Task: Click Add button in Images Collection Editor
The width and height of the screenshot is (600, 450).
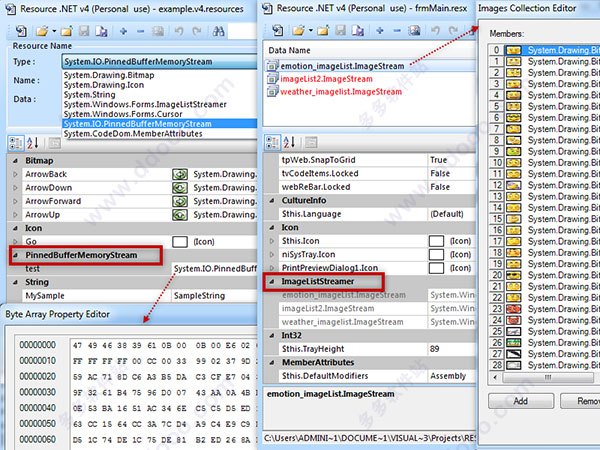Action: [521, 401]
